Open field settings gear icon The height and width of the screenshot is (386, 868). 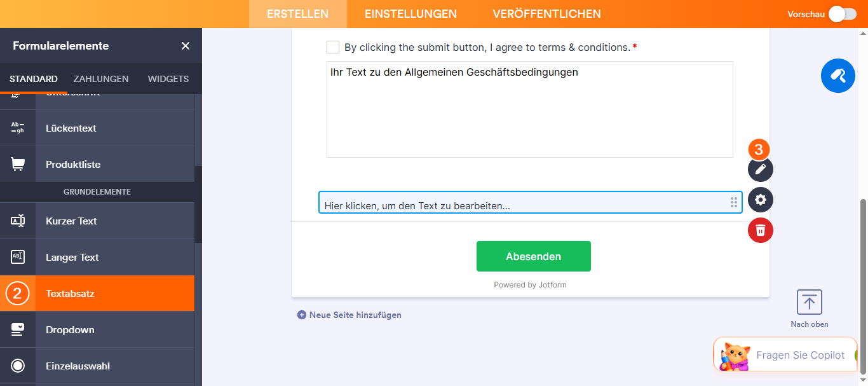(x=761, y=200)
